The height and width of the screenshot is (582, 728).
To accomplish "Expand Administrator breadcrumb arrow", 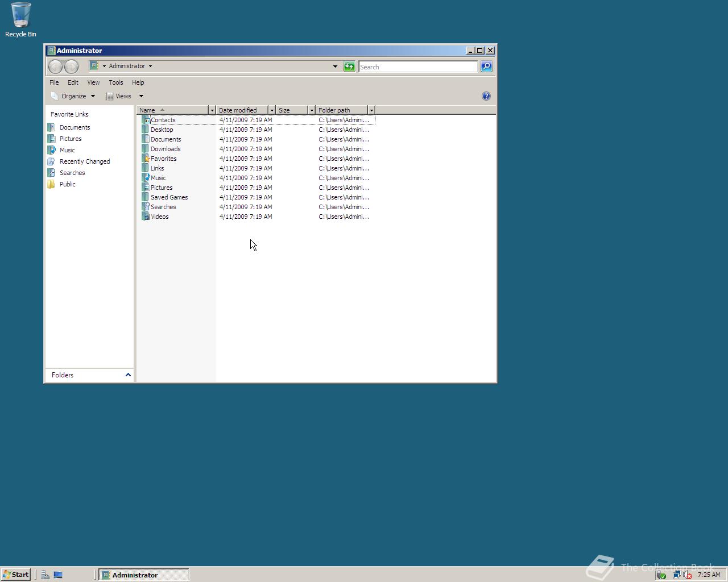I will click(x=150, y=66).
